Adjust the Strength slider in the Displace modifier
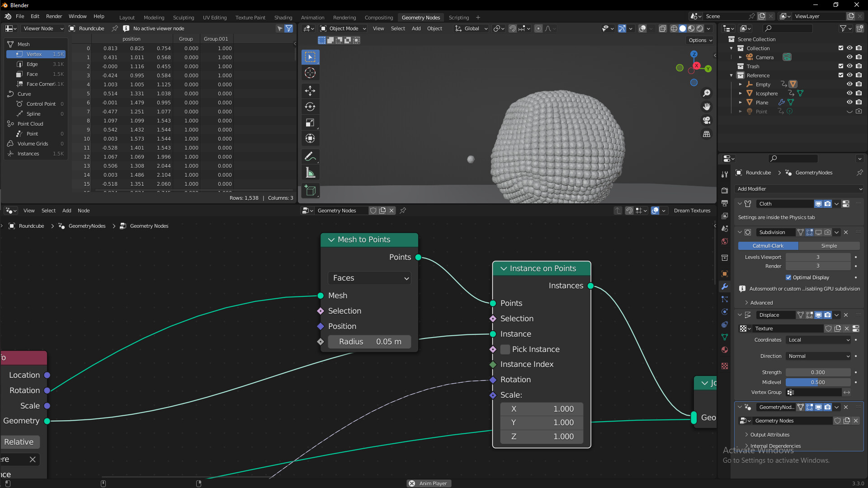 (x=817, y=372)
